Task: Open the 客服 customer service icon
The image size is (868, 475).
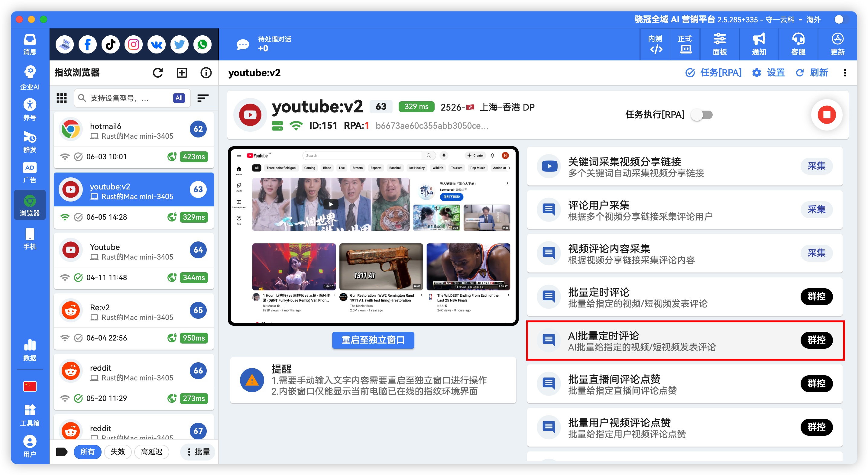Action: (798, 44)
